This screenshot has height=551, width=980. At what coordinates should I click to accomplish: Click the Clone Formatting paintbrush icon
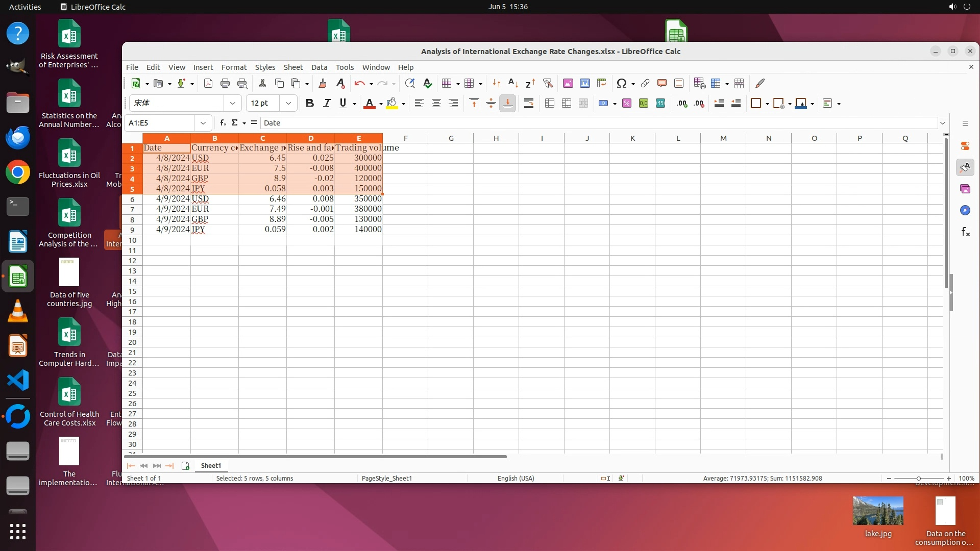[322, 83]
